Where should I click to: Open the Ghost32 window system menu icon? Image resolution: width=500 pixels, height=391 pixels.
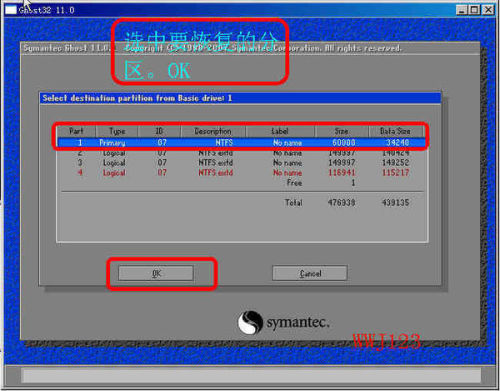coord(10,10)
